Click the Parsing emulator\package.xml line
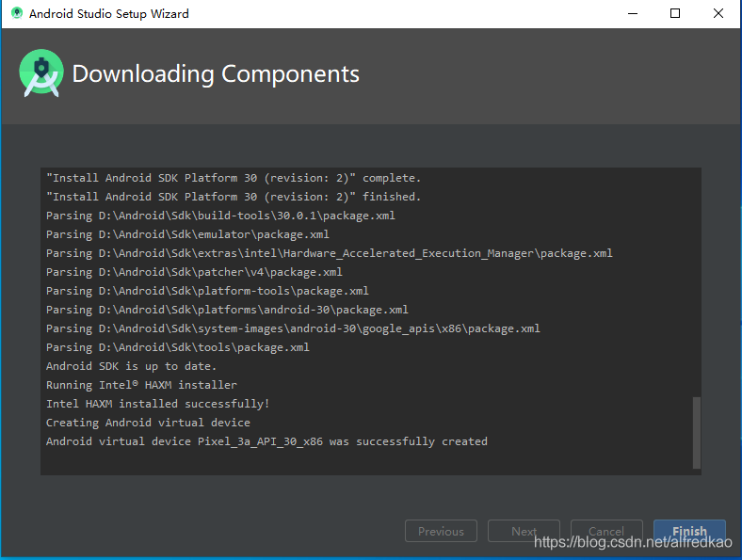 click(x=187, y=234)
